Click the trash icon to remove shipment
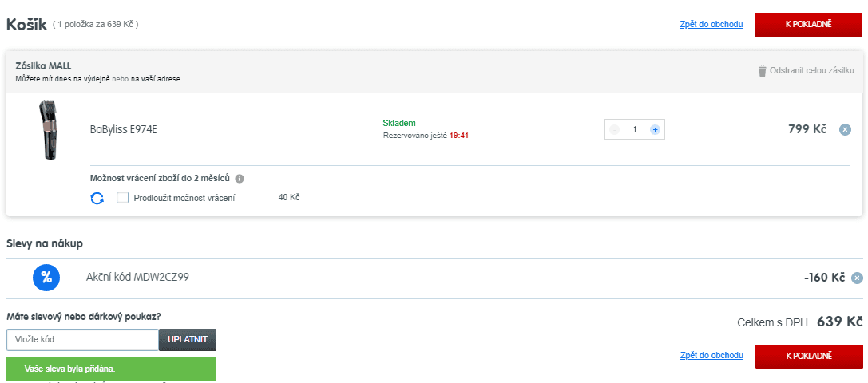Image resolution: width=868 pixels, height=383 pixels. [x=763, y=71]
